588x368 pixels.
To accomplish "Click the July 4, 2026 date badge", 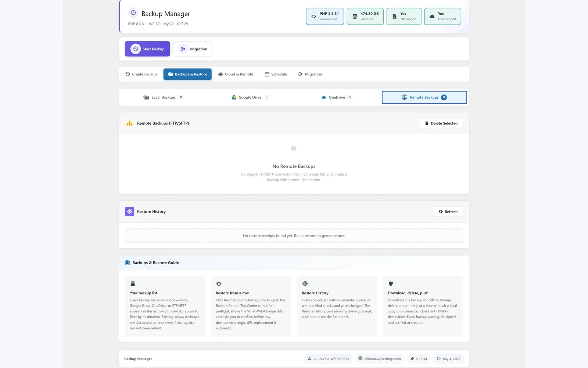I will [448, 359].
